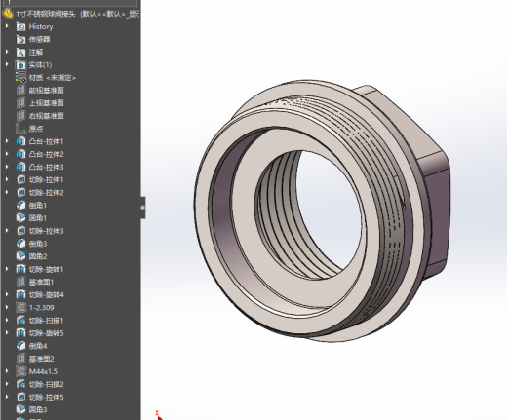
Task: Select the 切除-拉伸2 label
Action: (47, 193)
